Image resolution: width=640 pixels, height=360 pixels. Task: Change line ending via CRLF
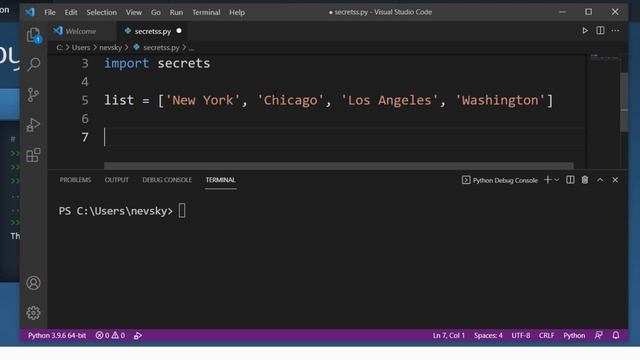(x=546, y=336)
